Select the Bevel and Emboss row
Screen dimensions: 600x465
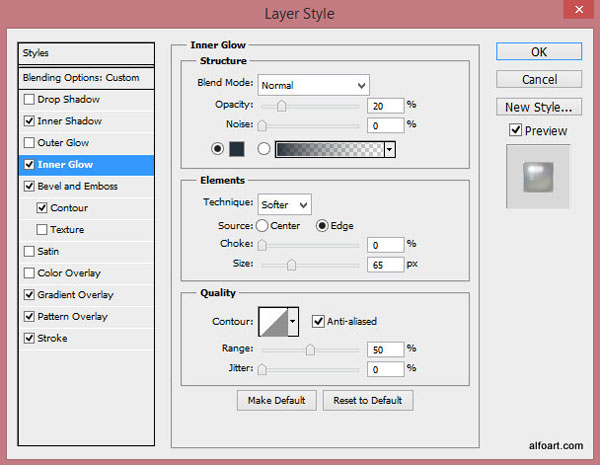[86, 186]
